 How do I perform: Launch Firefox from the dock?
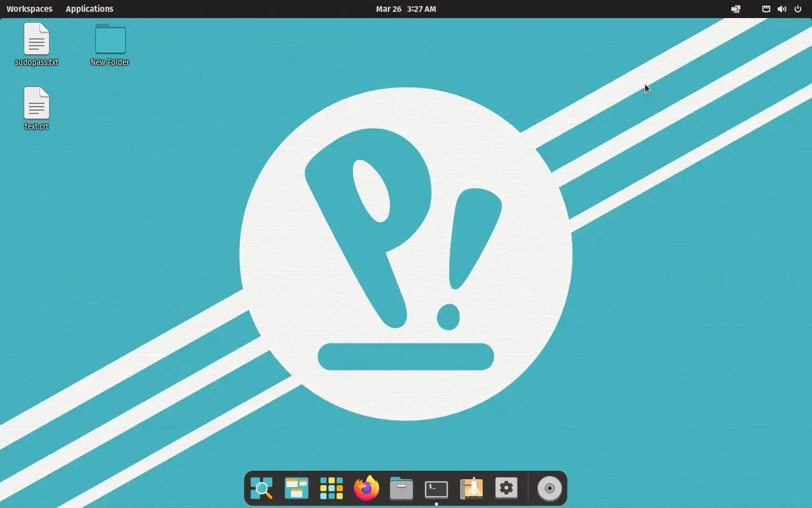367,488
